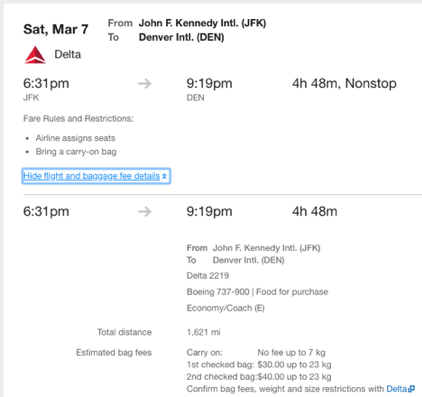Click the 2nd checked bag $40.00 fee line
The width and height of the screenshot is (422, 397).
[259, 377]
